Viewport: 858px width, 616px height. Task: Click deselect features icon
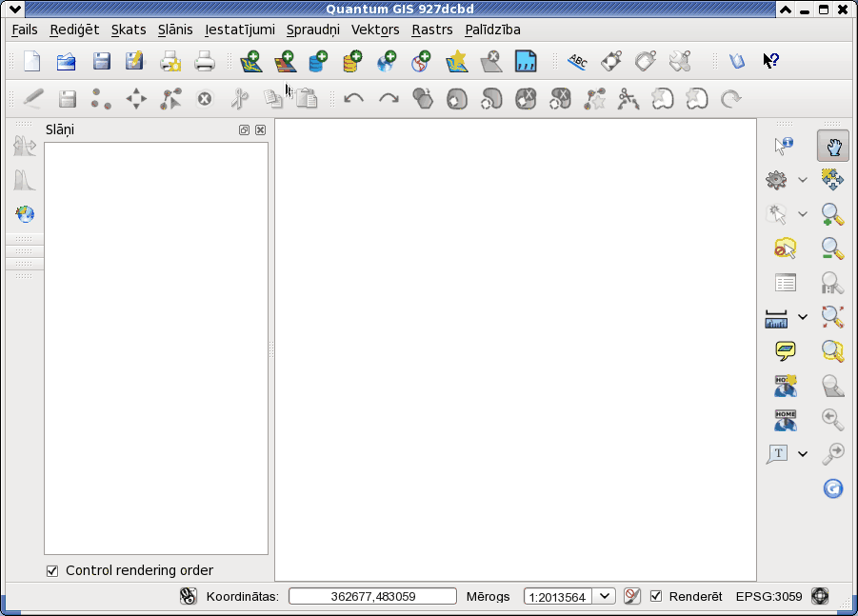click(x=786, y=248)
